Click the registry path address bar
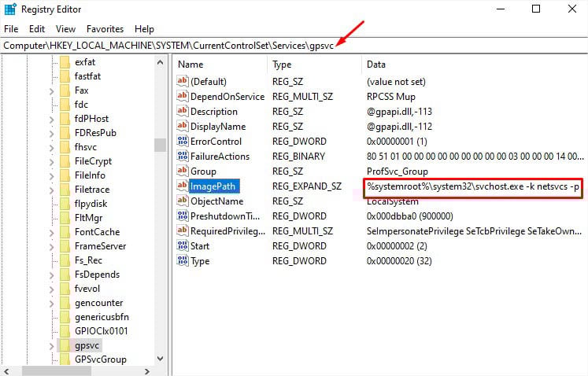 [x=294, y=46]
